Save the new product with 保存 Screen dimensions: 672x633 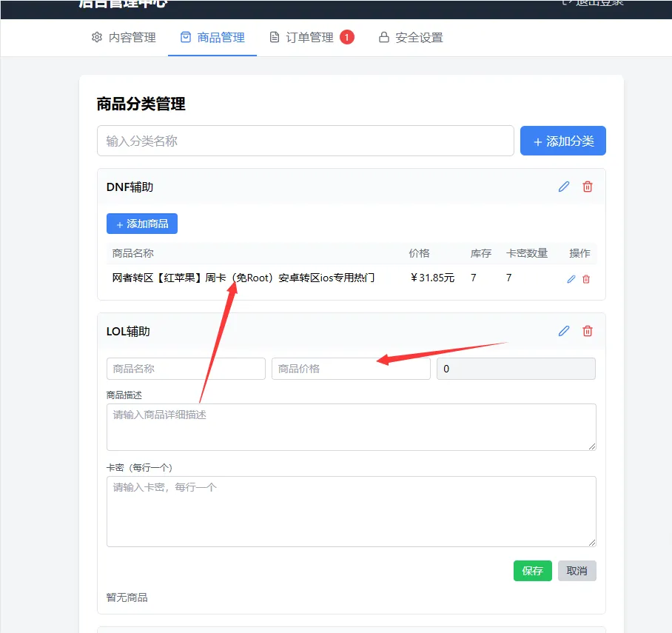[x=532, y=570]
